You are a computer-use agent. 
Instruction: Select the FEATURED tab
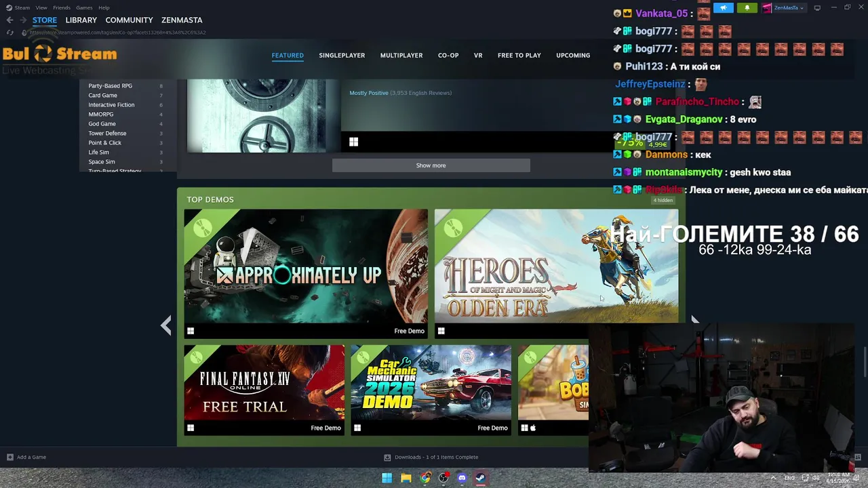[288, 56]
